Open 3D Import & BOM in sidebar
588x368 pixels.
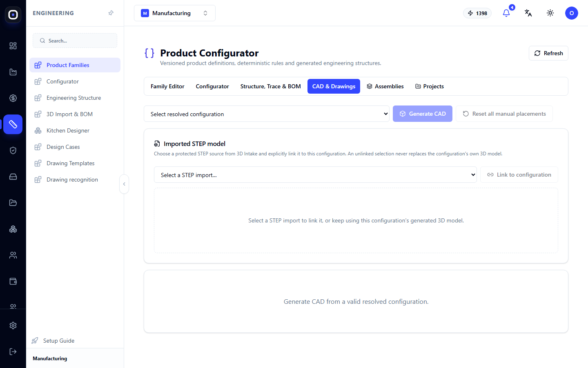coord(75,114)
